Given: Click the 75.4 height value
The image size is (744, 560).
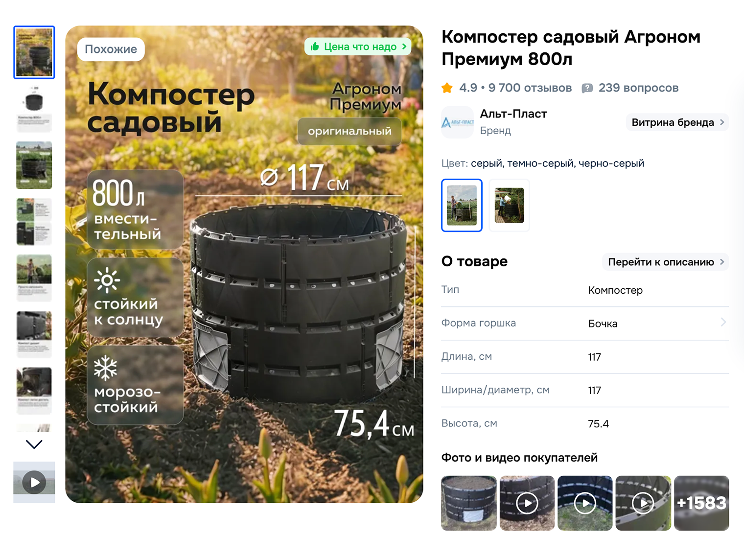Looking at the screenshot, I should point(598,424).
